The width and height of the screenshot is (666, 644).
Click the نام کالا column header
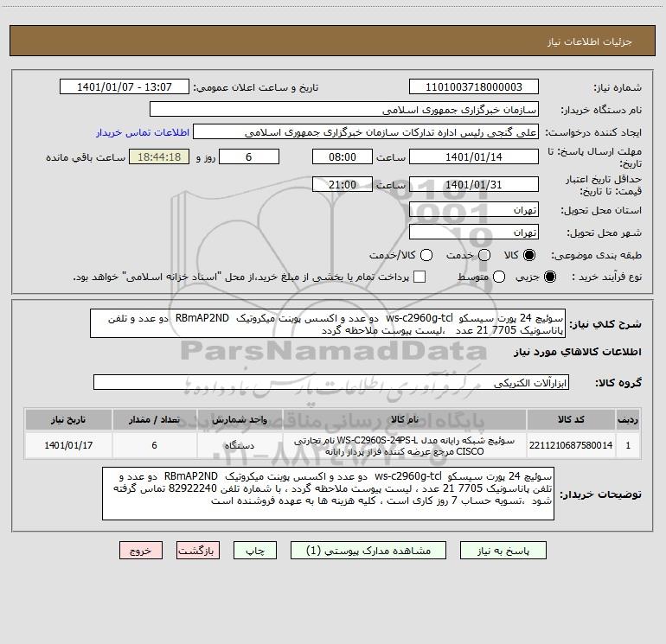[405, 420]
